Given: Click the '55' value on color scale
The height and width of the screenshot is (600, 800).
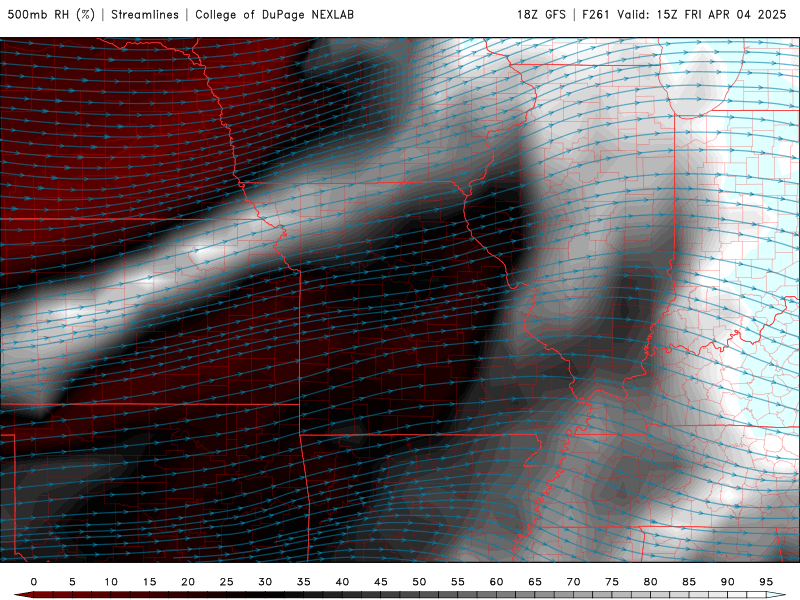Looking at the screenshot, I should pyautogui.click(x=458, y=582).
